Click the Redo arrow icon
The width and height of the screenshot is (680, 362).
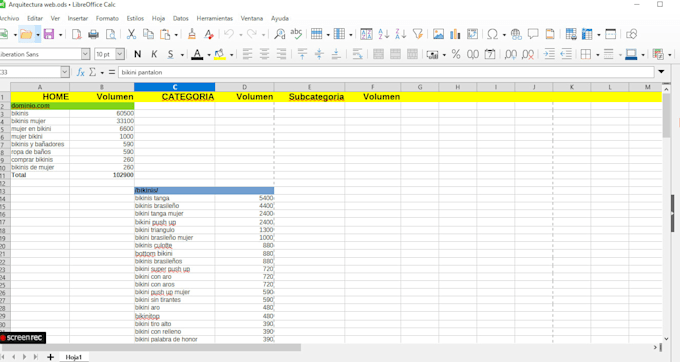pyautogui.click(x=252, y=34)
